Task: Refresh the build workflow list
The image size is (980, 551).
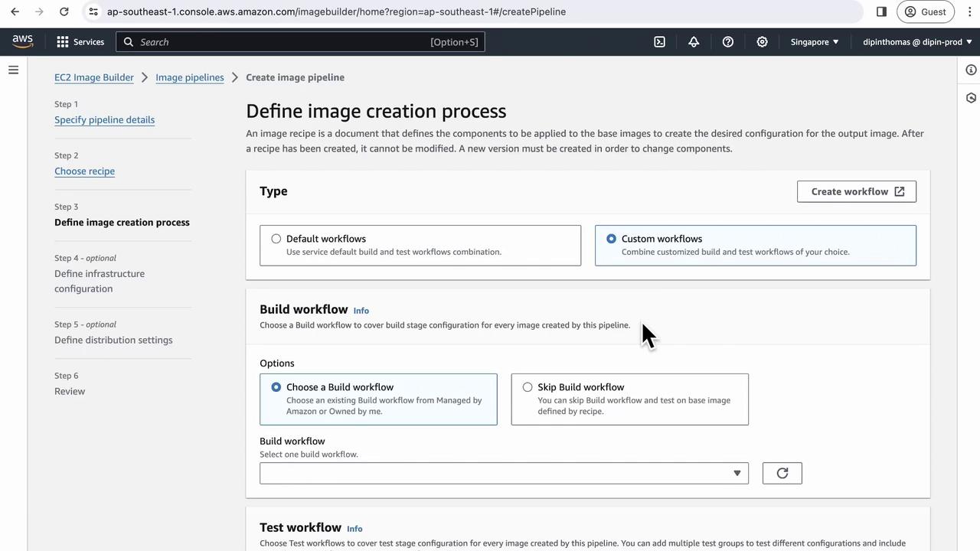Action: point(782,473)
